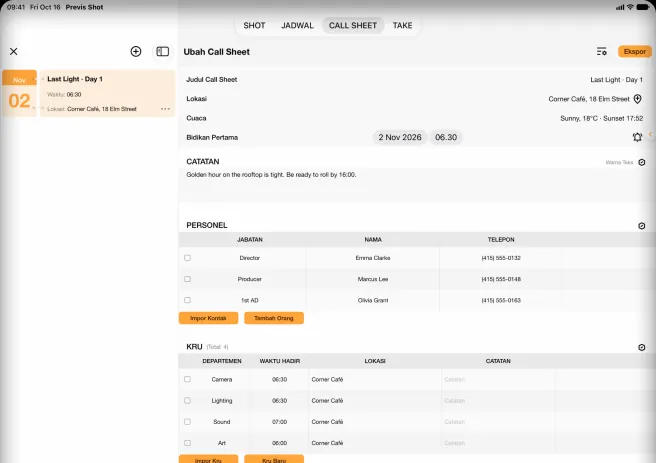Open the options circle icon in KRU section
This screenshot has height=463, width=656.
[x=642, y=347]
